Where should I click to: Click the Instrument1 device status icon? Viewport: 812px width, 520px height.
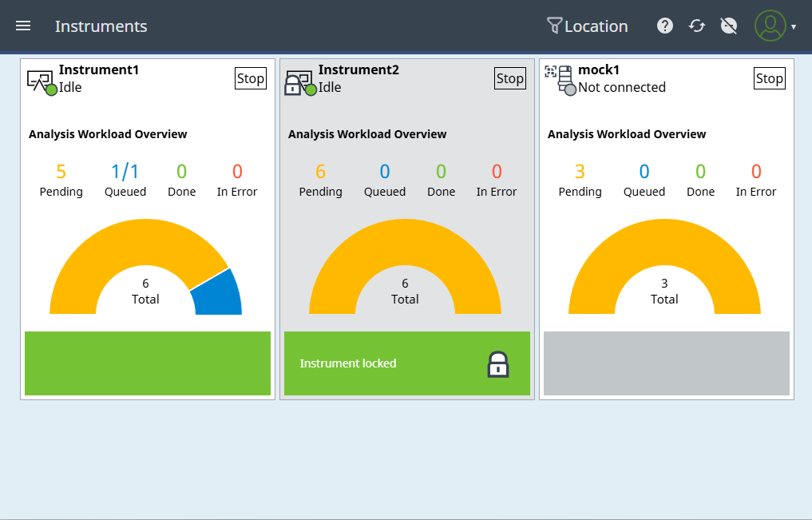click(42, 81)
